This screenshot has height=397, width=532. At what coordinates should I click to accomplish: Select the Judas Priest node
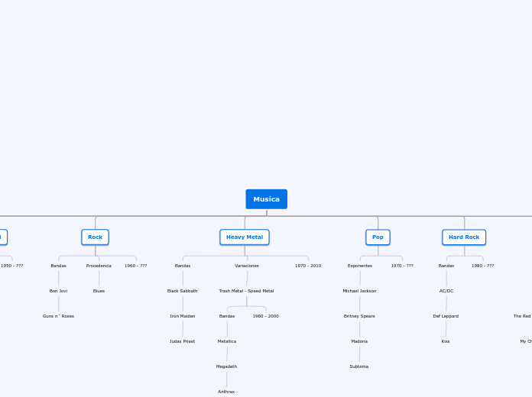point(182,341)
